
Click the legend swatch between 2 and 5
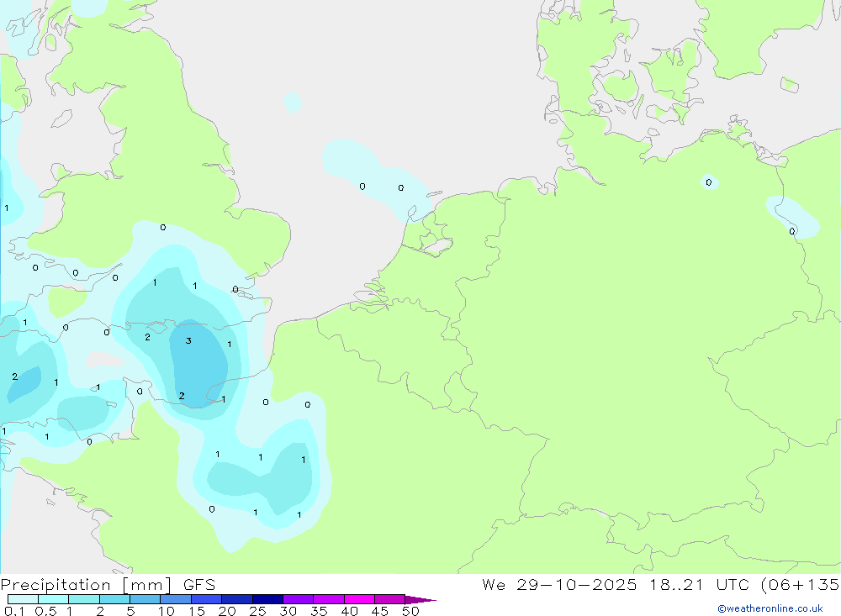click(x=114, y=599)
